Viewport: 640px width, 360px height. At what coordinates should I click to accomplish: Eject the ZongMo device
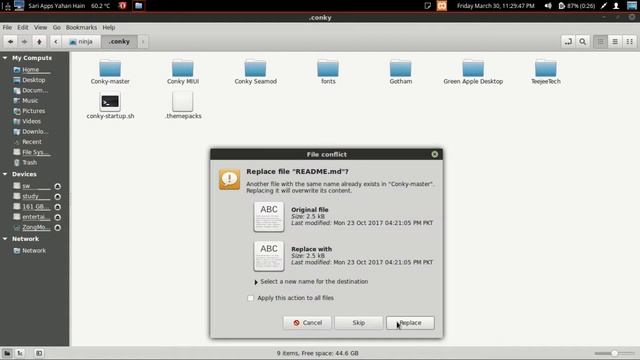click(x=58, y=228)
